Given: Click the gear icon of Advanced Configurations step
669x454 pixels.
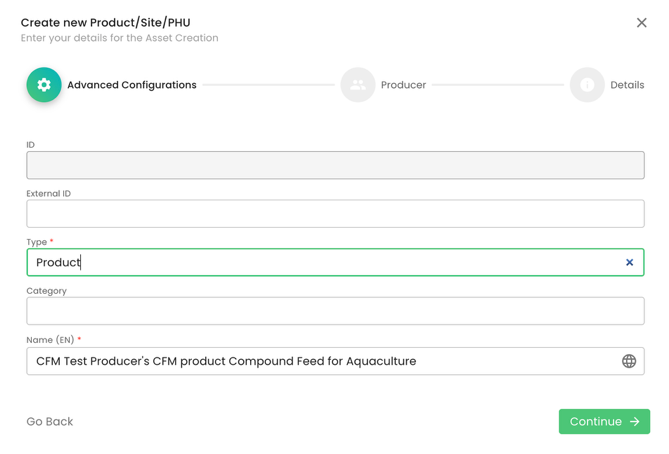Looking at the screenshot, I should coord(44,85).
